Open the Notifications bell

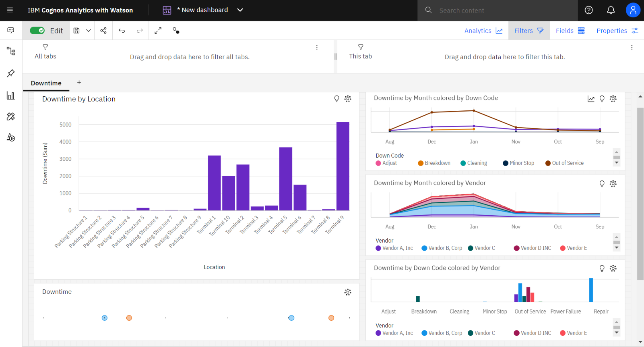click(611, 10)
